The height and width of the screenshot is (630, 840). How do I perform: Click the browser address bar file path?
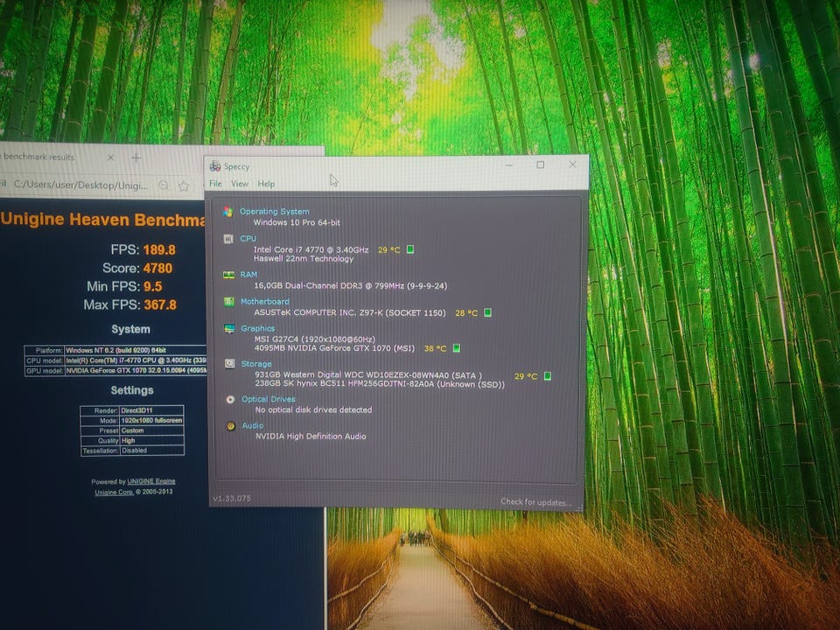[x=79, y=185]
